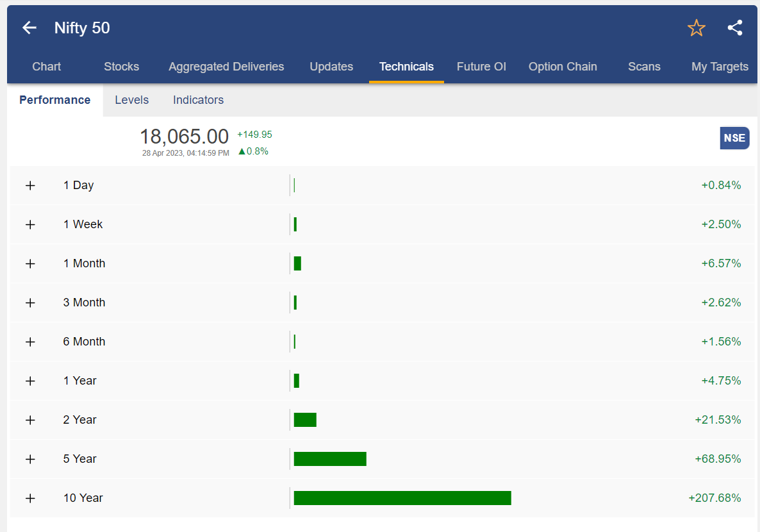Open the Future OI section
The height and width of the screenshot is (532, 760).
(x=481, y=66)
